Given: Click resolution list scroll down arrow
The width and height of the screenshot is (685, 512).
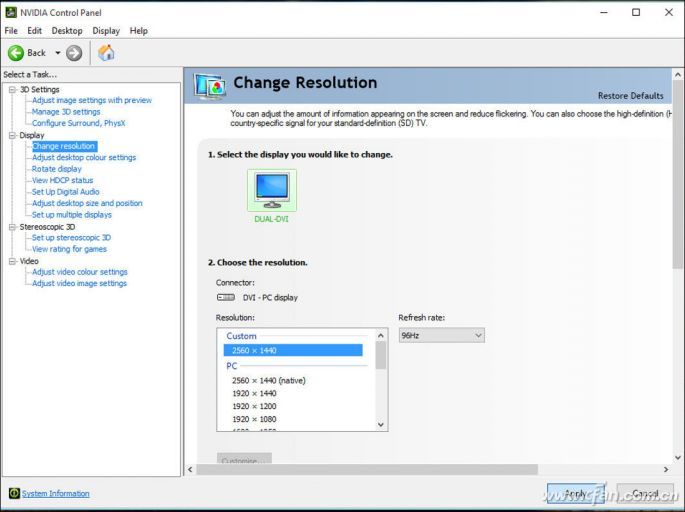Looking at the screenshot, I should pos(381,424).
